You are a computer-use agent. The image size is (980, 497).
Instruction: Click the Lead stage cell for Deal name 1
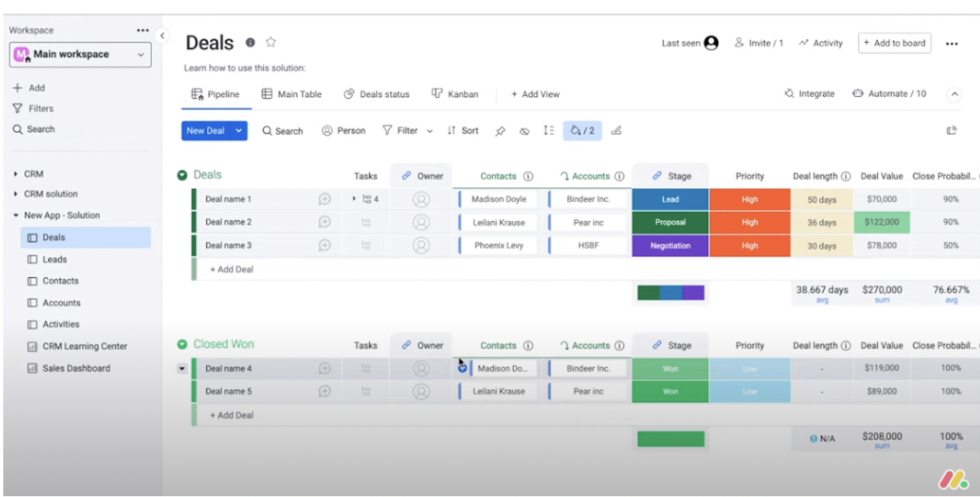670,199
